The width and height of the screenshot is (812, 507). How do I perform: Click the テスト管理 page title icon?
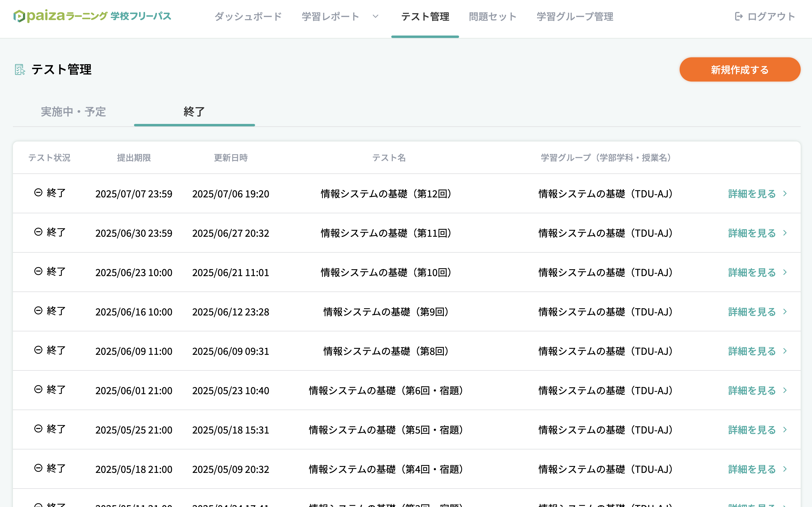point(20,69)
